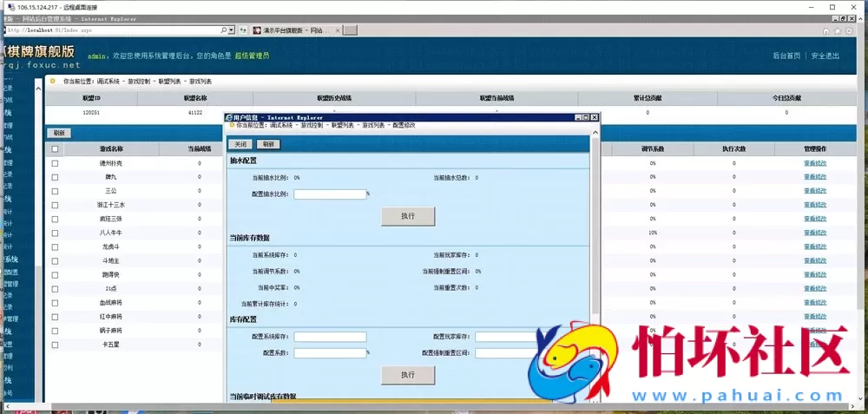Focus the 配置抽水比例 input field

click(330, 194)
